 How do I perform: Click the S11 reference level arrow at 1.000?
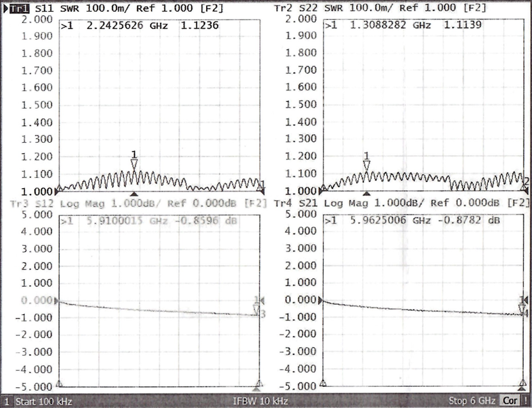(59, 191)
